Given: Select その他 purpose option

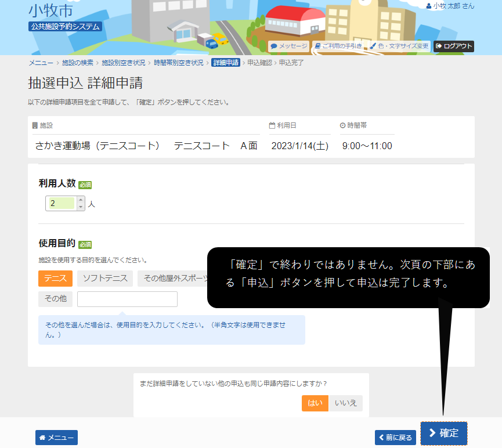Looking at the screenshot, I should [55, 299].
